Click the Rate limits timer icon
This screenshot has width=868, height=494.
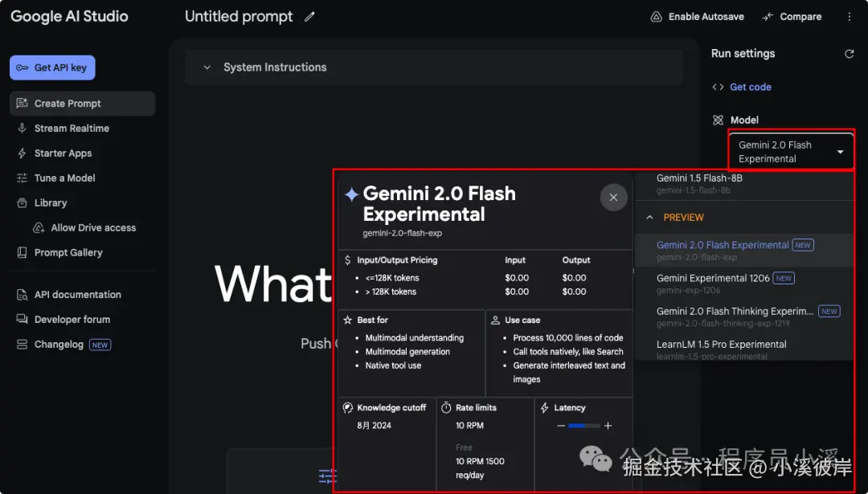click(x=446, y=408)
